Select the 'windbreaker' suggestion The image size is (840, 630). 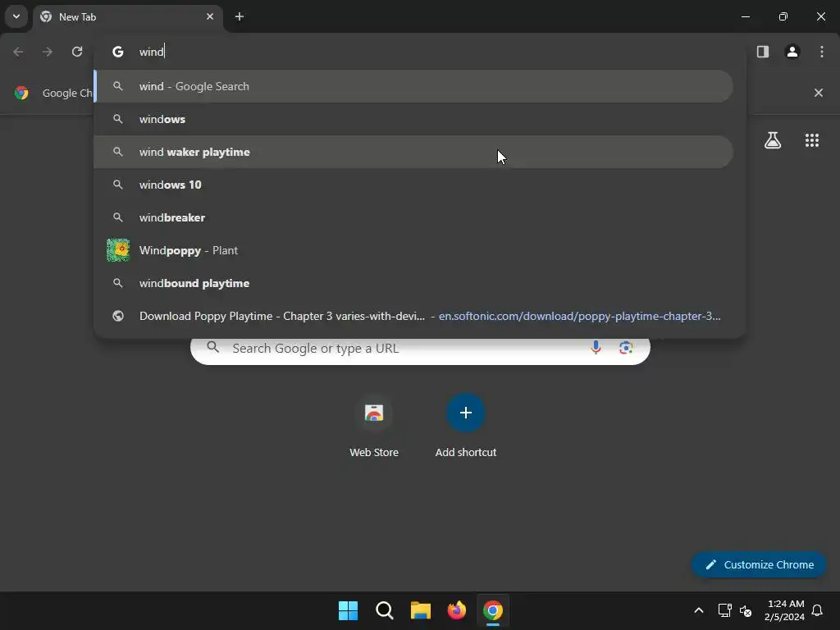413,217
